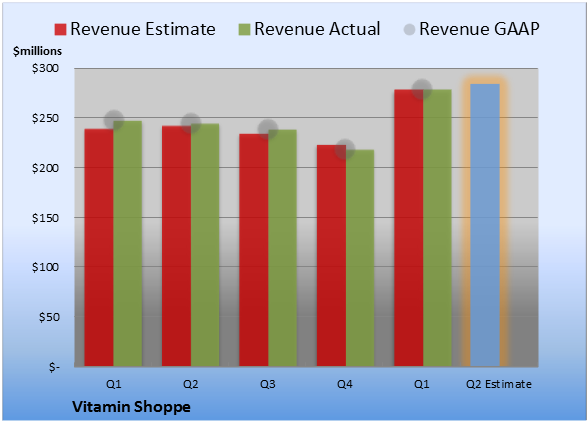Select the Revenue Estimate legend label
This screenshot has height=422, width=588.
(143, 29)
